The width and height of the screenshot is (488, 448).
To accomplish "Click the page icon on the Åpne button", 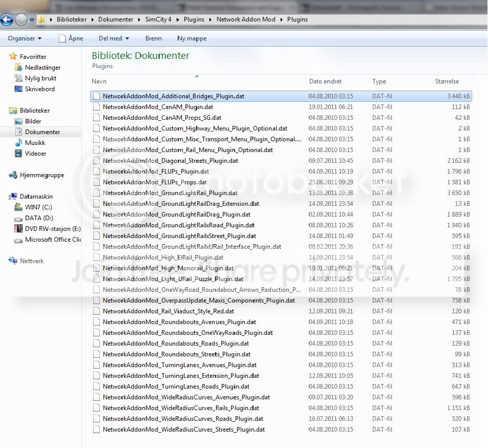I will 62,38.
